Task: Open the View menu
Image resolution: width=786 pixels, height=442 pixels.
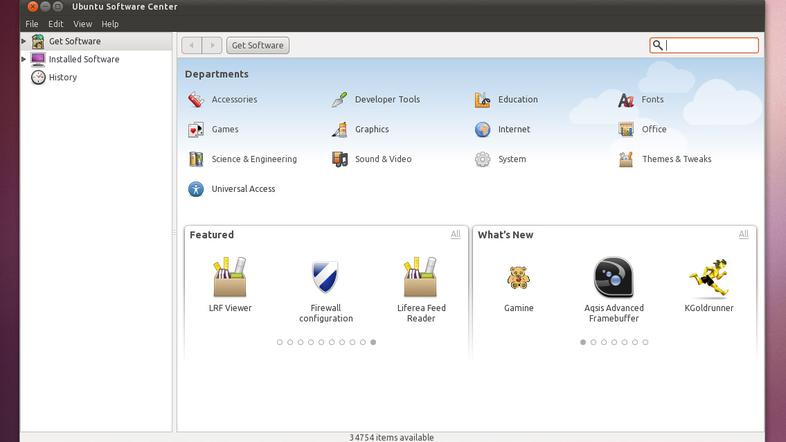Action: point(83,24)
